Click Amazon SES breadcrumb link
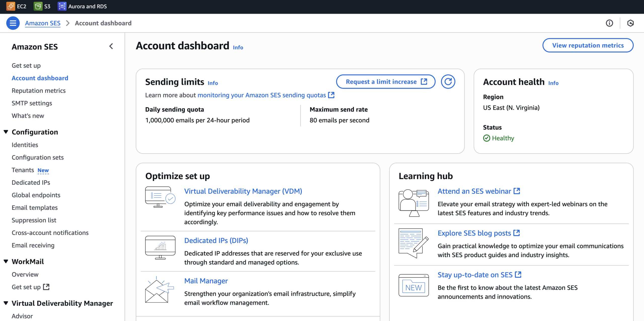 pos(43,23)
